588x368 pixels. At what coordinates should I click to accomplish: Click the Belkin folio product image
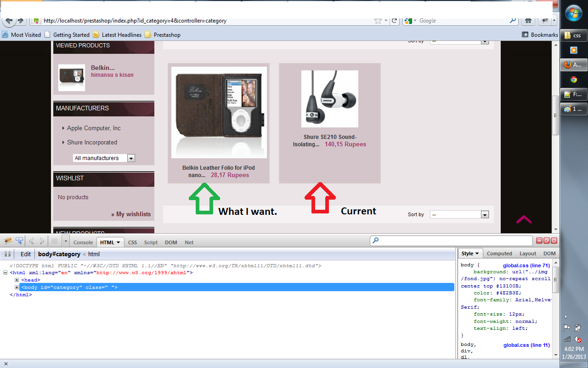pyautogui.click(x=219, y=113)
